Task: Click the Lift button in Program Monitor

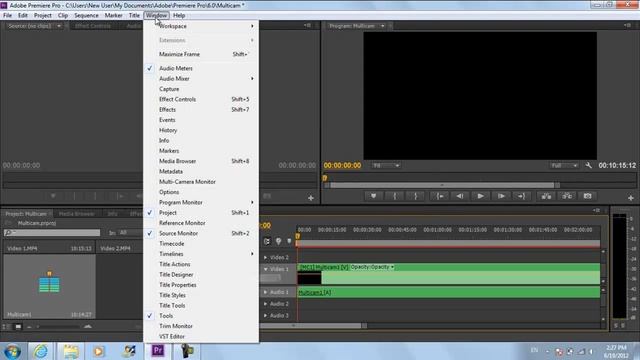Action: pyautogui.click(x=546, y=196)
